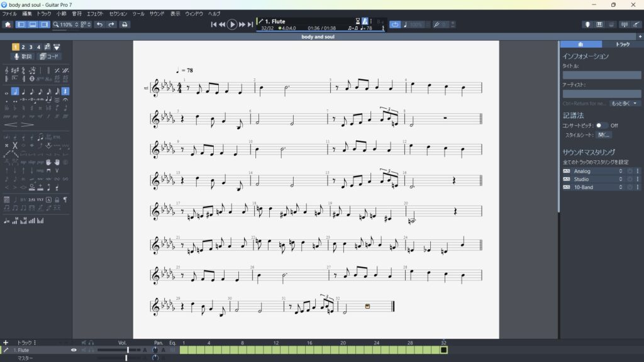Start playback with play button
This screenshot has width=644, height=362.
pyautogui.click(x=232, y=25)
